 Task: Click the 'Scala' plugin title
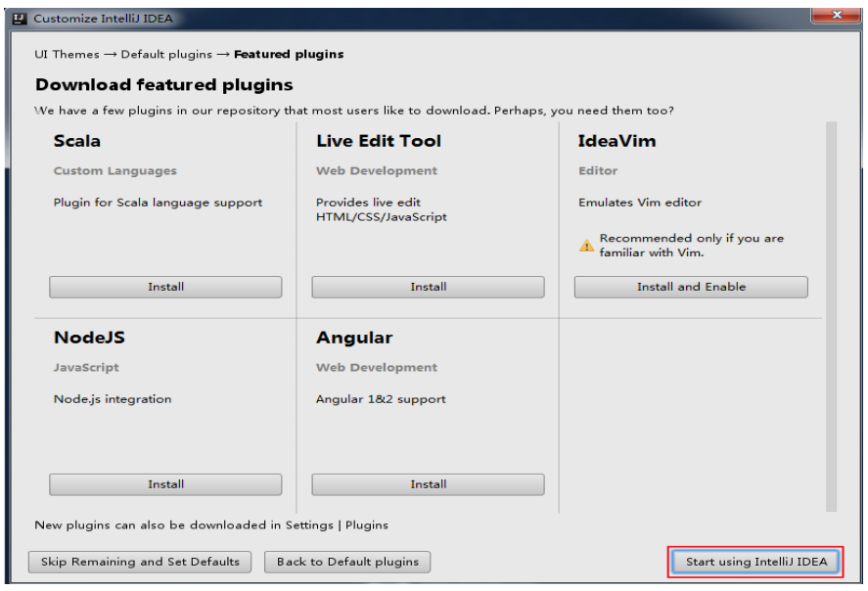point(77,141)
